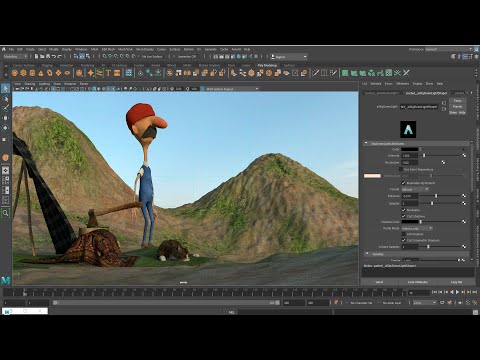Image resolution: width=480 pixels, height=360 pixels.
Task: Toggle the Soft Falloff checkbox under Portal Mode
Action: [403, 234]
